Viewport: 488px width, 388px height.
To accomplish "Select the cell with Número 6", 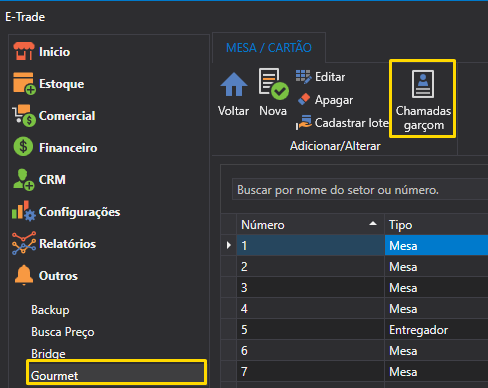I will pos(310,350).
